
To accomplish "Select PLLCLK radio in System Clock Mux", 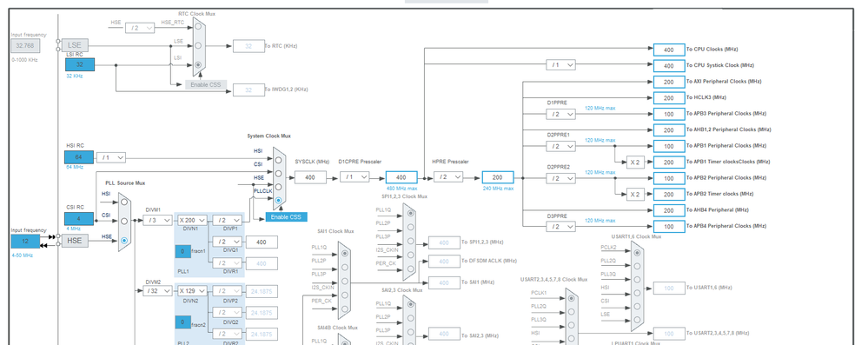I will click(x=278, y=200).
